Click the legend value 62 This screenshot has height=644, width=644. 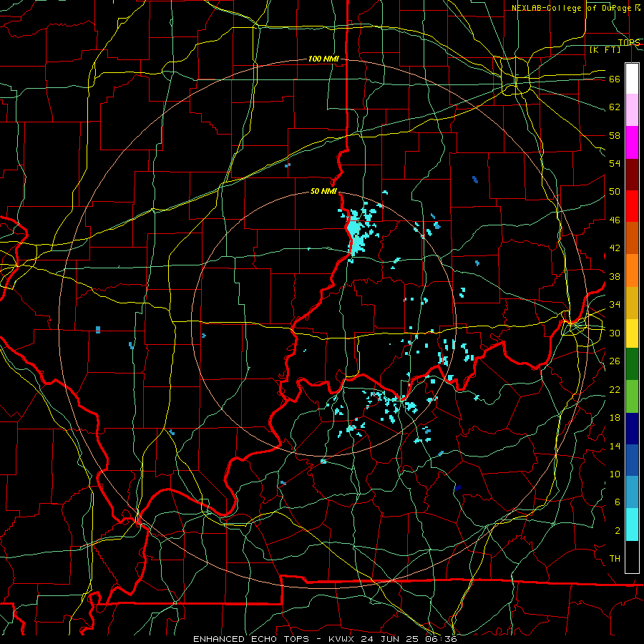point(615,107)
